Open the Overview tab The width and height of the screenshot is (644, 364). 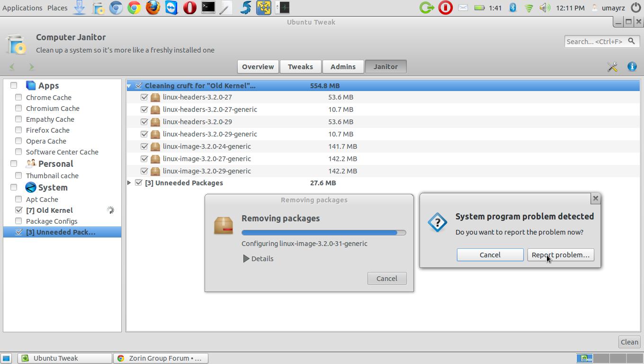point(258,67)
